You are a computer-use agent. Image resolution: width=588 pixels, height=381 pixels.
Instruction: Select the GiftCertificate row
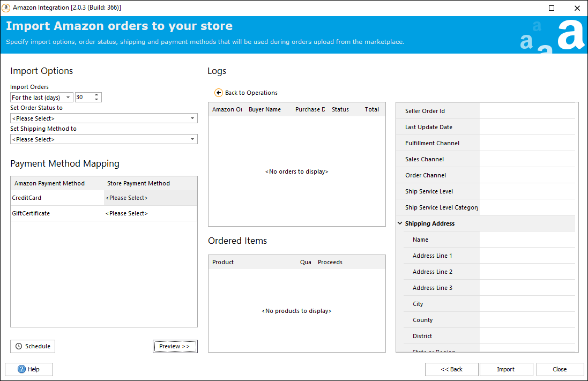pos(104,213)
